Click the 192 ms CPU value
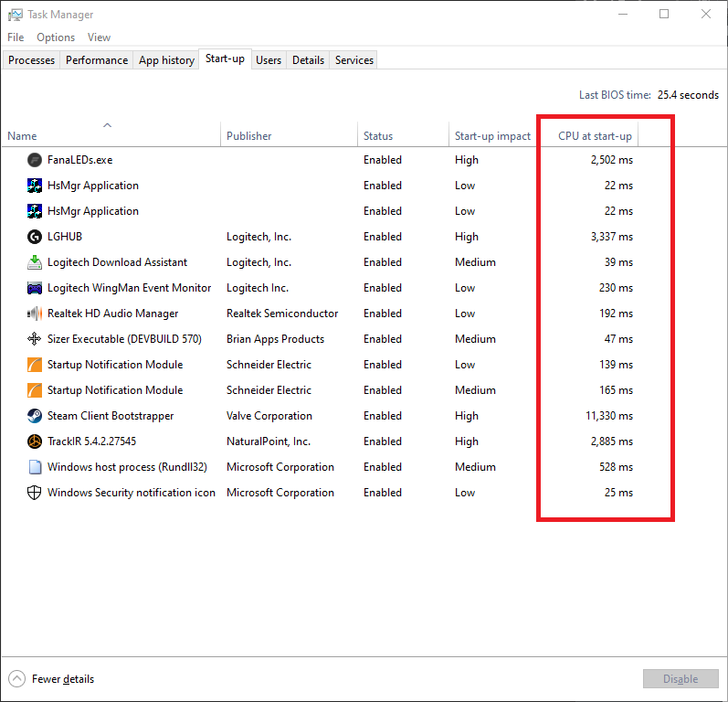The height and width of the screenshot is (702, 728). [617, 314]
